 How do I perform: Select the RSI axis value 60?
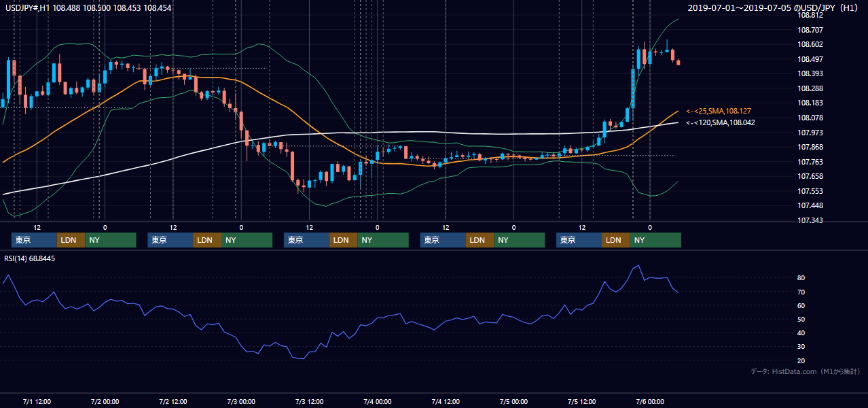tap(801, 305)
